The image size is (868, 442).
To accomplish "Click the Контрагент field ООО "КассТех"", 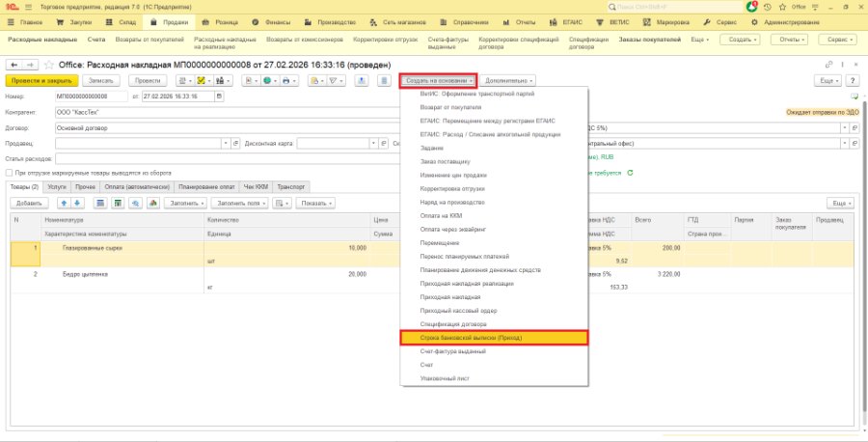I will point(227,112).
